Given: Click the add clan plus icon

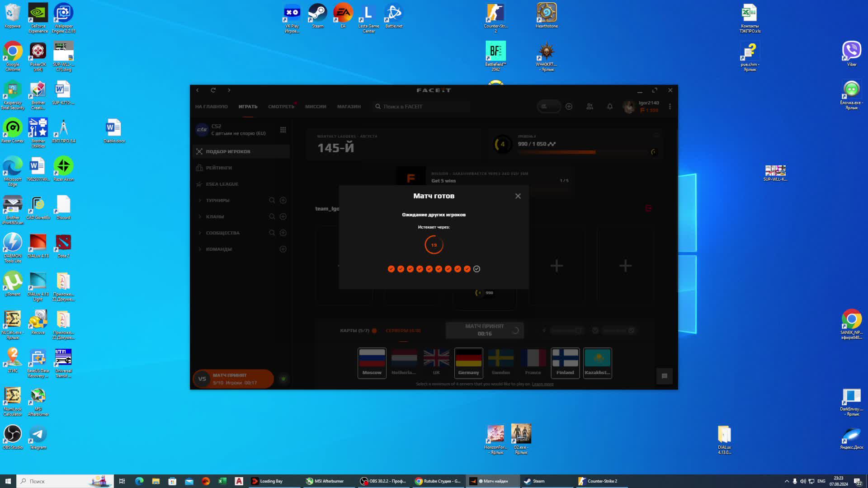Looking at the screenshot, I should pos(283,216).
